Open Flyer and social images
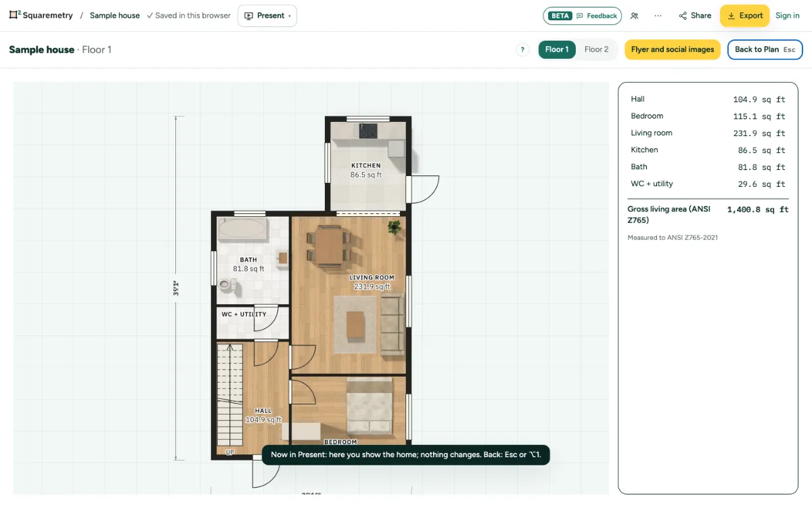The width and height of the screenshot is (812, 508). [673, 49]
